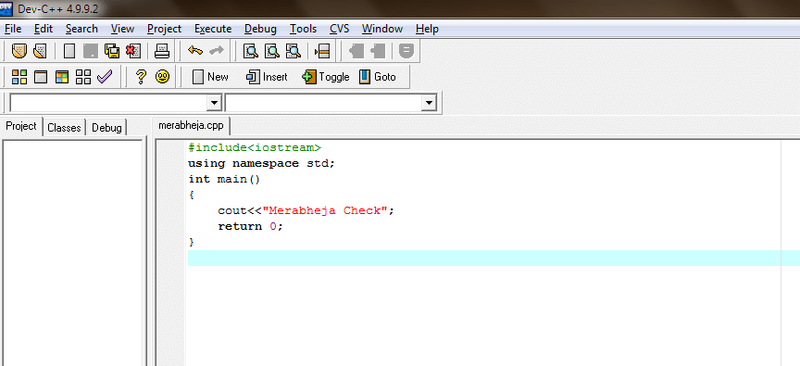Click the Insert button
Screen dimensions: 800x366
click(266, 77)
